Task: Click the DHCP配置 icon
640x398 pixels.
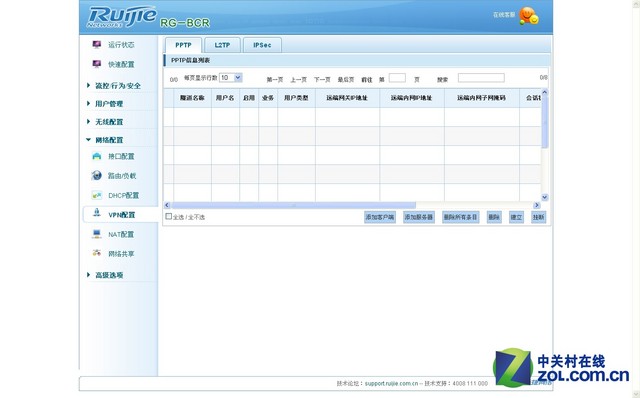Action: coord(97,195)
